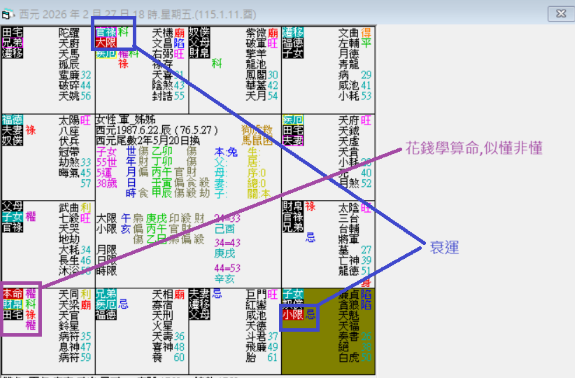Click the 天機 main star
The height and width of the screenshot is (378, 575).
pyautogui.click(x=162, y=33)
